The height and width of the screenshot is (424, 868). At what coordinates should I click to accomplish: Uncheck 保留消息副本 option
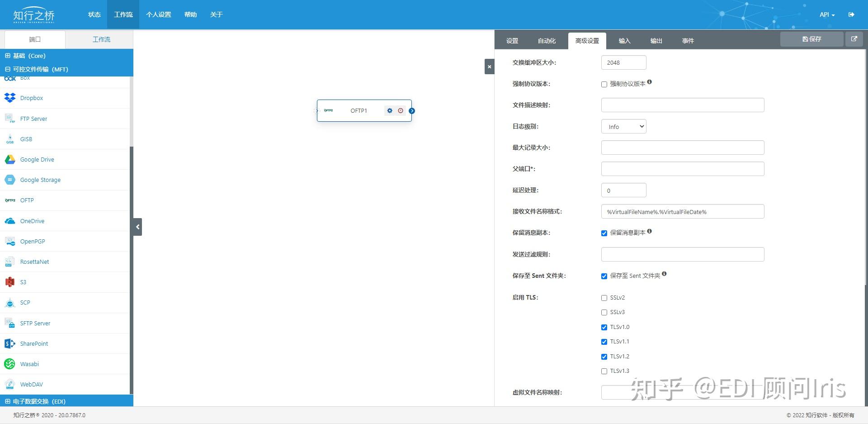[x=604, y=233]
